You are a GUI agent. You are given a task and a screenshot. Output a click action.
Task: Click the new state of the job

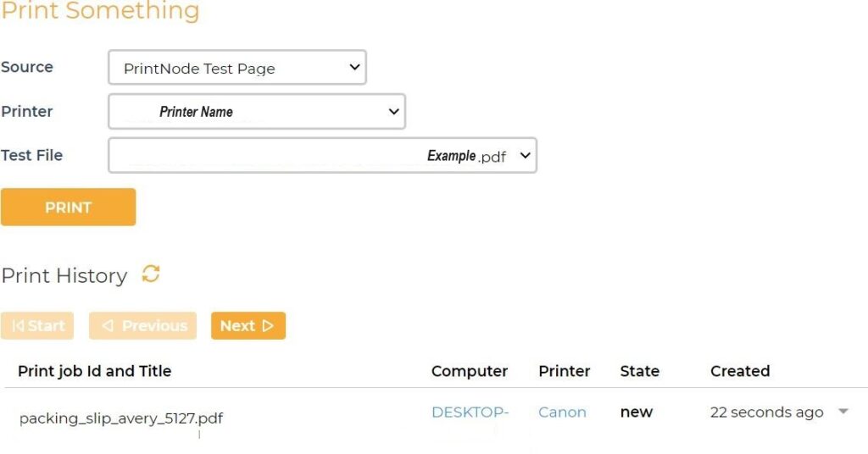636,412
